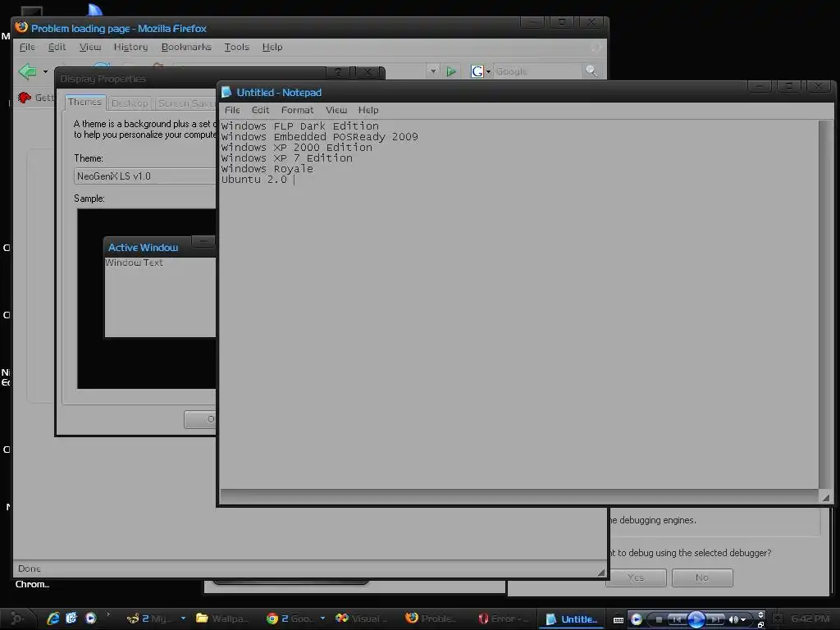Open '2 My...' grouped taskbar button

coord(151,619)
